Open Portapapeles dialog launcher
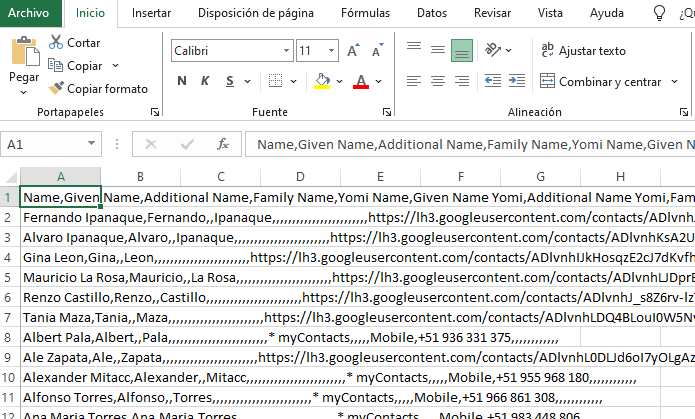Viewport: 695px width, 419px height. tap(155, 112)
